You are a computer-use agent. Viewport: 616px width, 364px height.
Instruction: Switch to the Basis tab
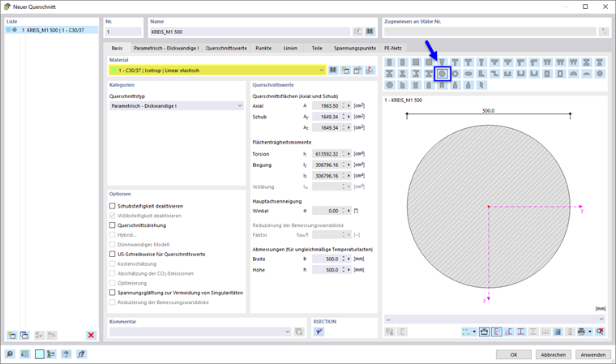click(x=117, y=48)
